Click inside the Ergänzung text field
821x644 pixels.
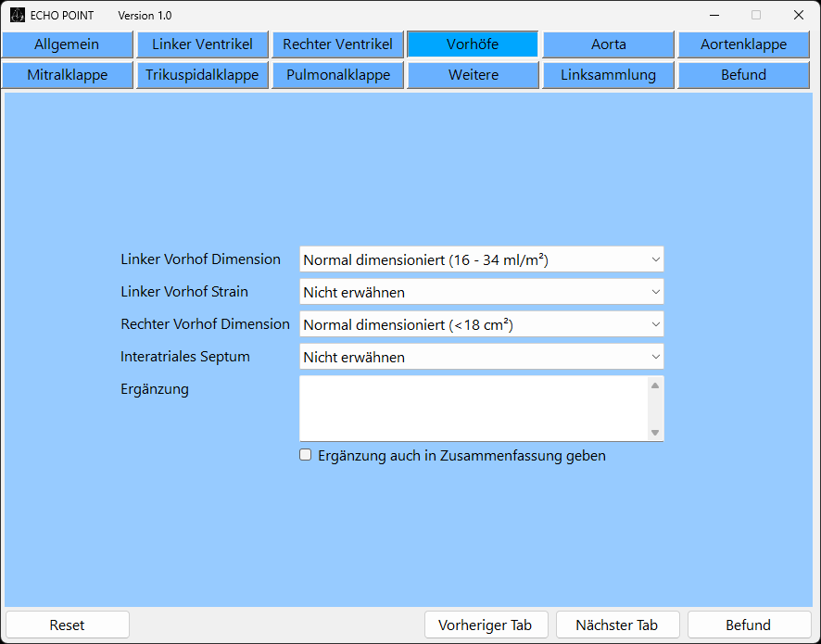[473, 408]
